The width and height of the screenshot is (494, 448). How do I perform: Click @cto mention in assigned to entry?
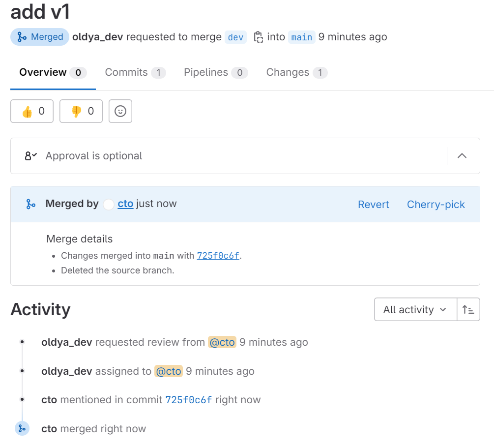point(169,371)
